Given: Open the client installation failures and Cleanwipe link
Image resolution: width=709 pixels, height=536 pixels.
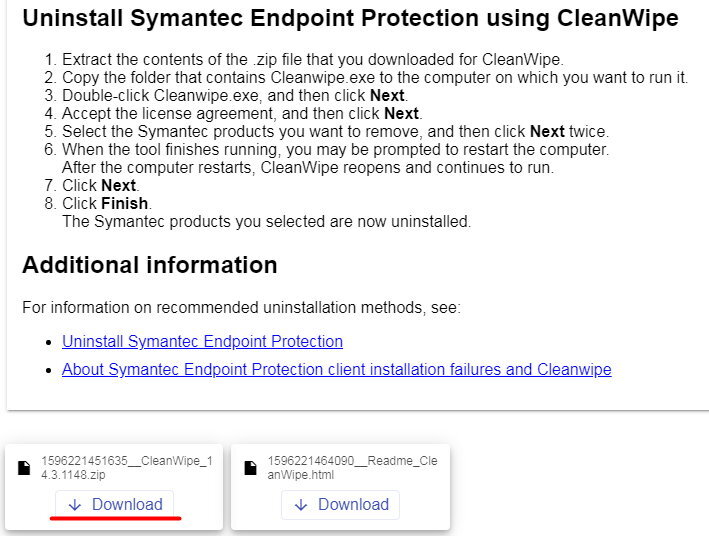Looking at the screenshot, I should pos(336,369).
